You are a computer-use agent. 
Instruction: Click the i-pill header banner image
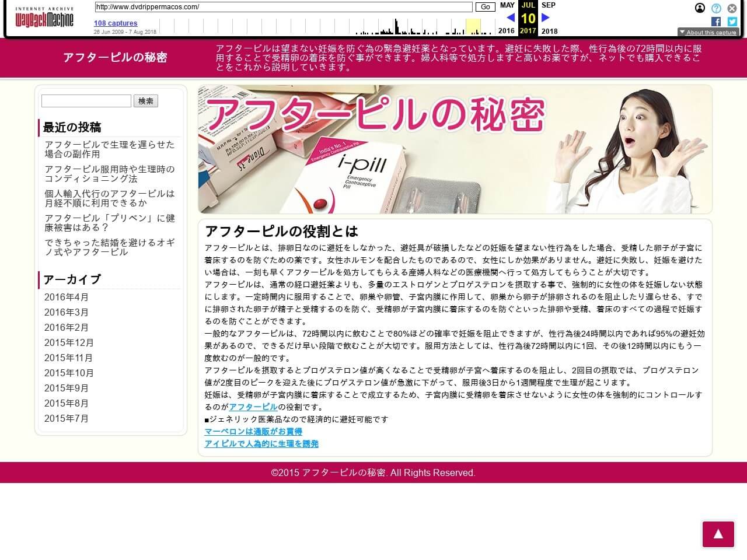(455, 149)
